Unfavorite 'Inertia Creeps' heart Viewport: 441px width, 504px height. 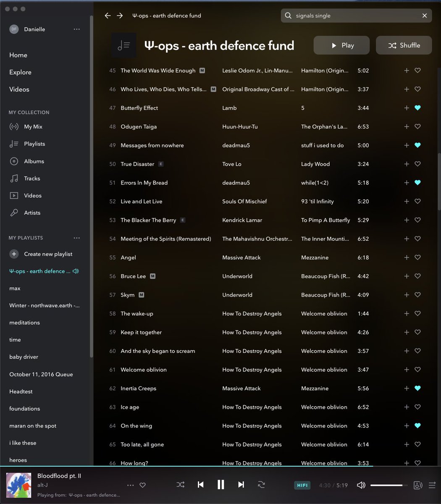417,388
